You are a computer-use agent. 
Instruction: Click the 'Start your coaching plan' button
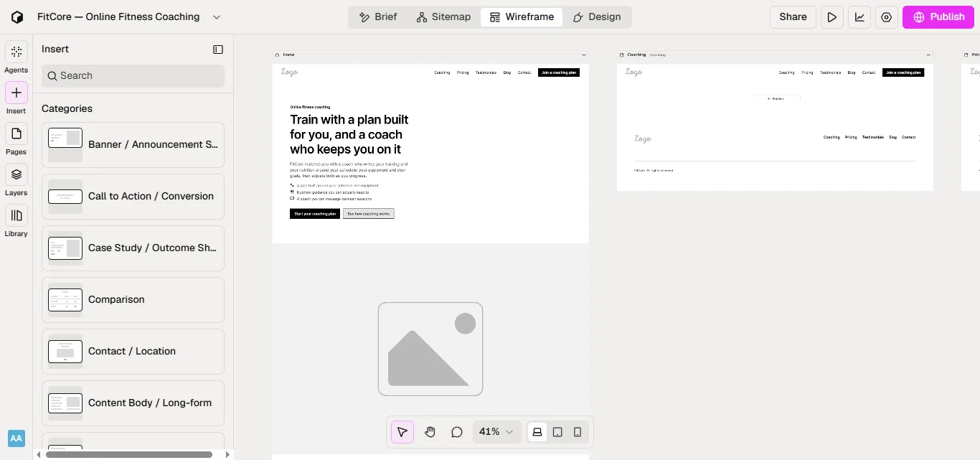point(315,214)
